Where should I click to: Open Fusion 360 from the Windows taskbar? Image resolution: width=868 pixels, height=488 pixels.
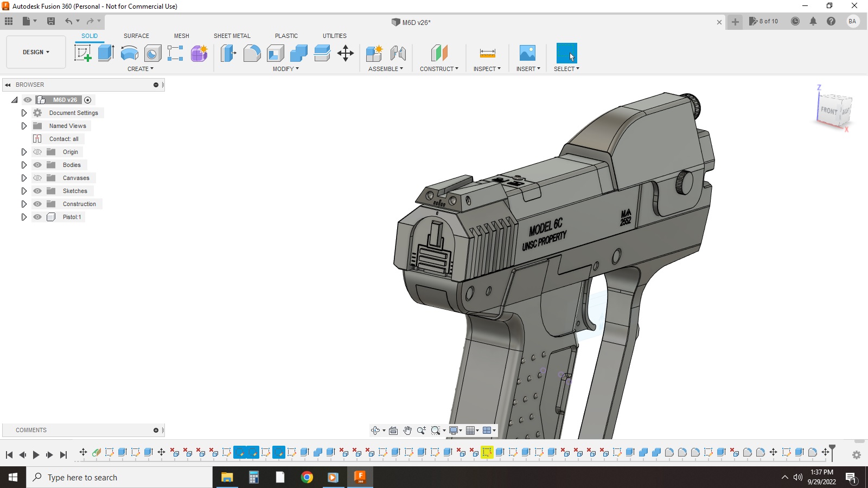[x=360, y=477]
